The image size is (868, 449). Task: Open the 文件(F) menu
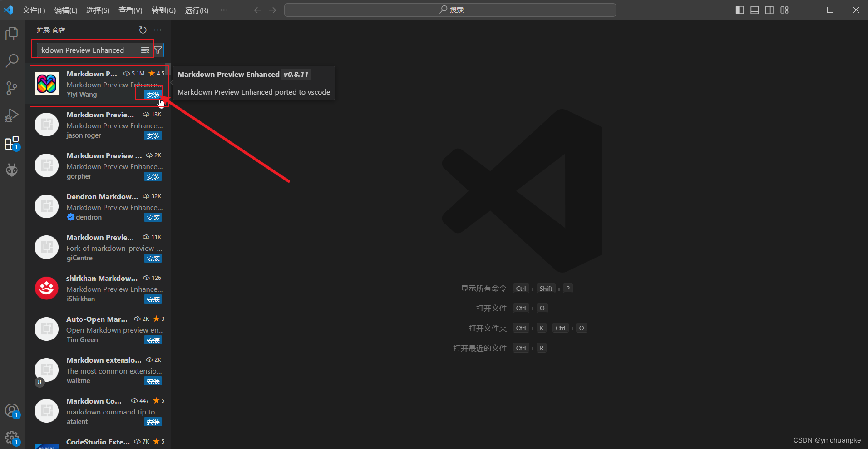pyautogui.click(x=34, y=10)
